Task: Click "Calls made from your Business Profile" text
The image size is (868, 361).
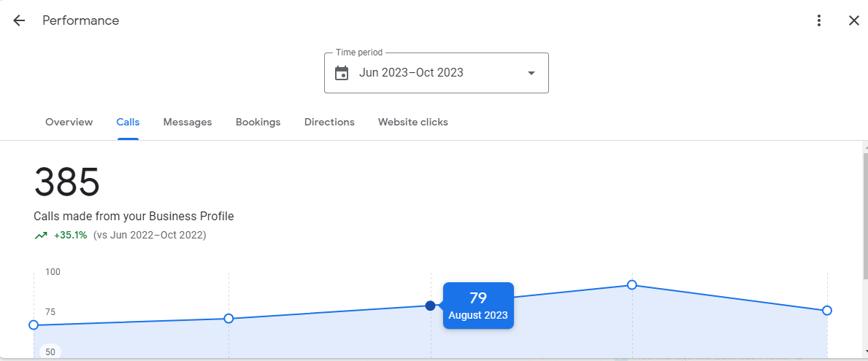Action: [134, 216]
